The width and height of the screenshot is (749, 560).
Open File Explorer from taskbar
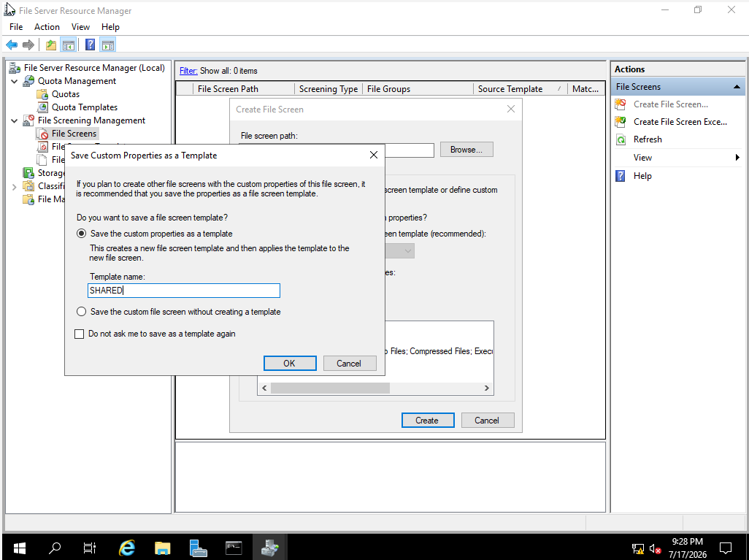pos(162,548)
